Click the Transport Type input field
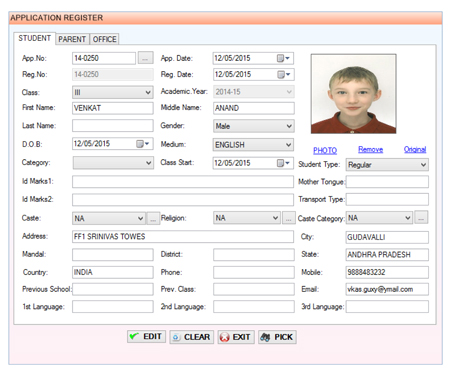This screenshot has height=376, width=454. (x=387, y=199)
